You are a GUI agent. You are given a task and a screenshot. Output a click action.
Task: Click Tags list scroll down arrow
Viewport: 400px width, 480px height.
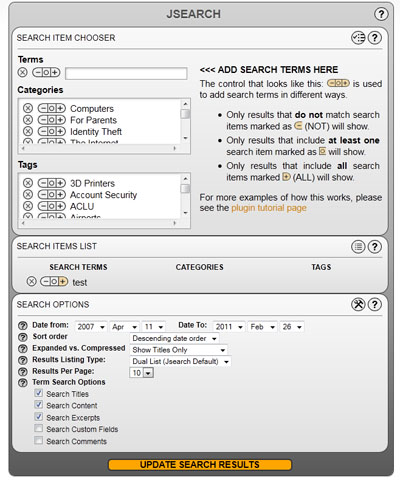[x=185, y=213]
